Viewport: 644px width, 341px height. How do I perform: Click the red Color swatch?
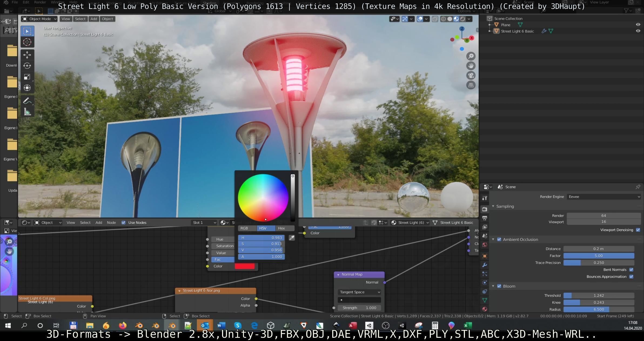[x=245, y=266]
